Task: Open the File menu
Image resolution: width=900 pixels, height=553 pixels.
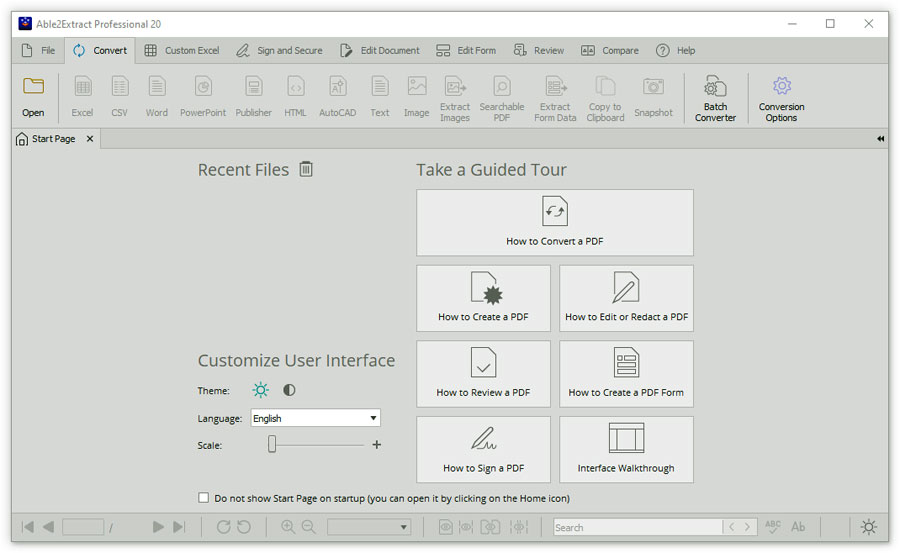Action: 38,51
